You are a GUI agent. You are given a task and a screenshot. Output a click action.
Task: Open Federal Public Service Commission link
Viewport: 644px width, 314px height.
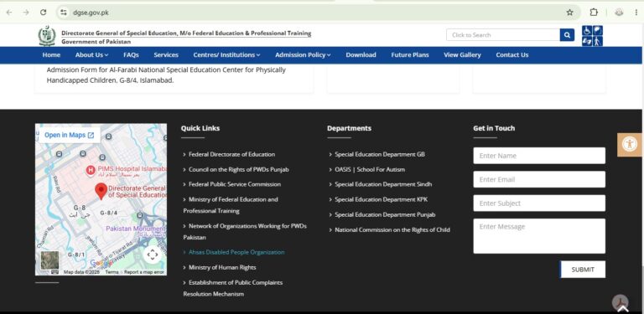click(x=235, y=184)
